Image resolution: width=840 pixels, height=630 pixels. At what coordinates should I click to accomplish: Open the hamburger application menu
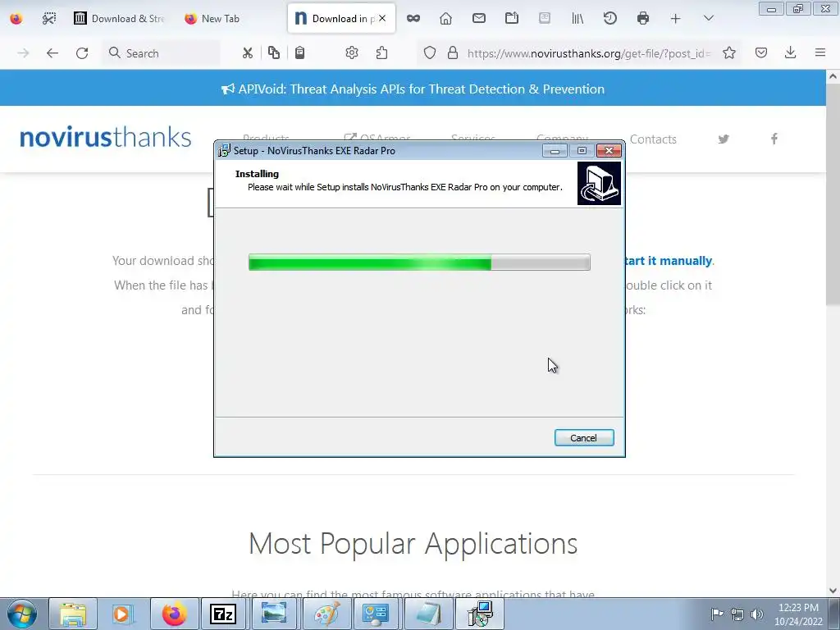pos(820,52)
